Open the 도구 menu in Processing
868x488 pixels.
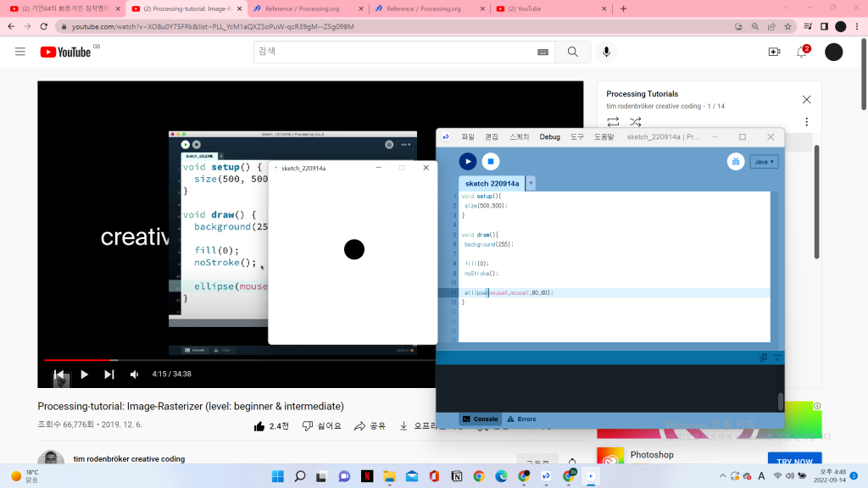576,136
